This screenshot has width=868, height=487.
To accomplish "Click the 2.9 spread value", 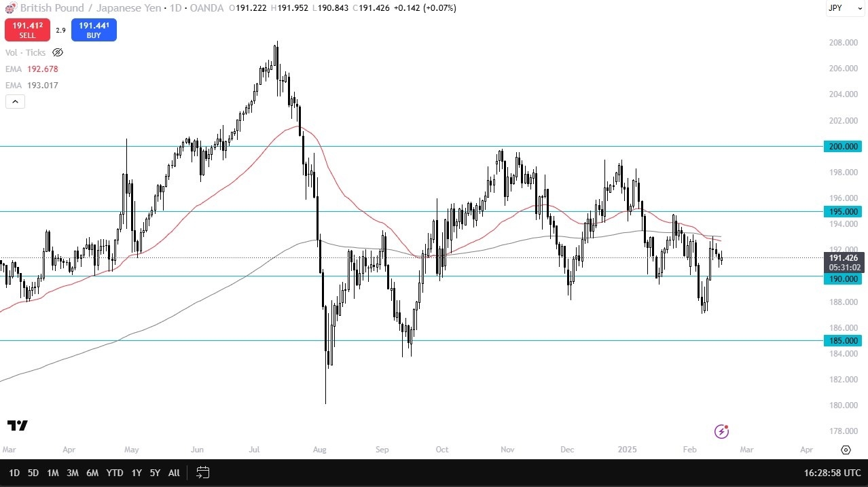I will click(x=60, y=30).
